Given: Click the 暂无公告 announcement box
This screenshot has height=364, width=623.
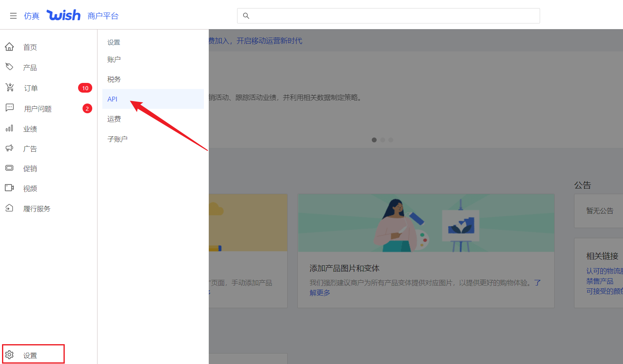Looking at the screenshot, I should (599, 211).
